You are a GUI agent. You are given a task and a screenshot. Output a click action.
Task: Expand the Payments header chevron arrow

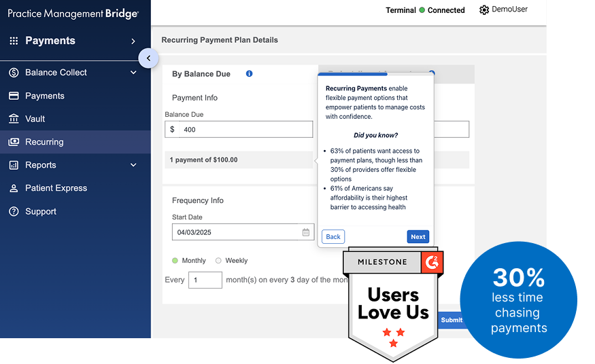click(133, 41)
